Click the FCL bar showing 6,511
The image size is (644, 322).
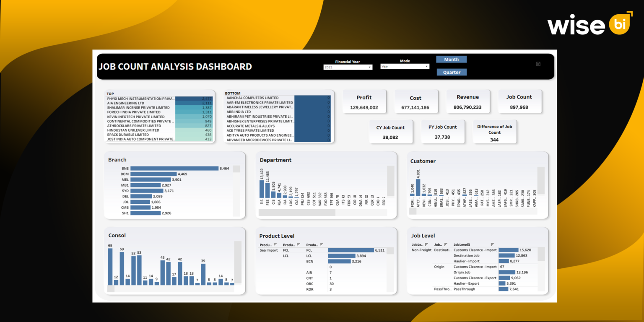(352, 249)
